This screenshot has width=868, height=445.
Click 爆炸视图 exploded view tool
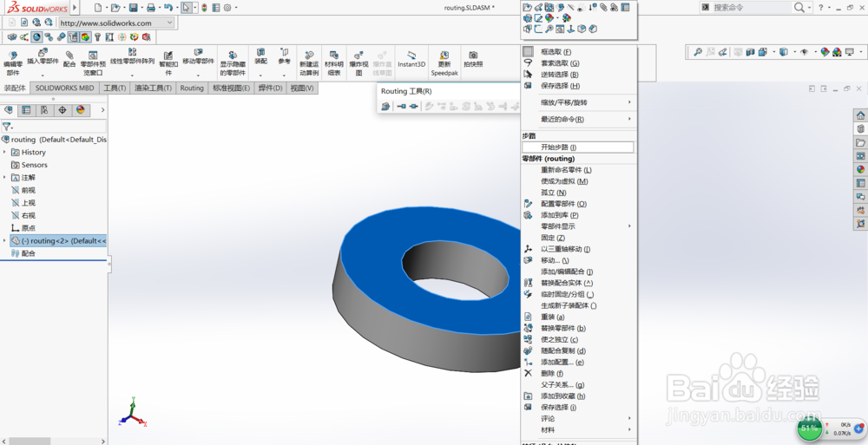358,63
